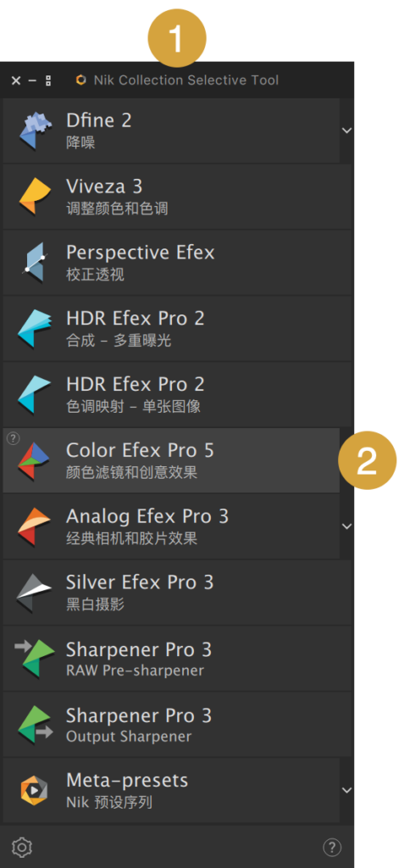The image size is (404, 868).
Task: Click the Analog Efex Pro 3 icon
Action: click(x=35, y=526)
